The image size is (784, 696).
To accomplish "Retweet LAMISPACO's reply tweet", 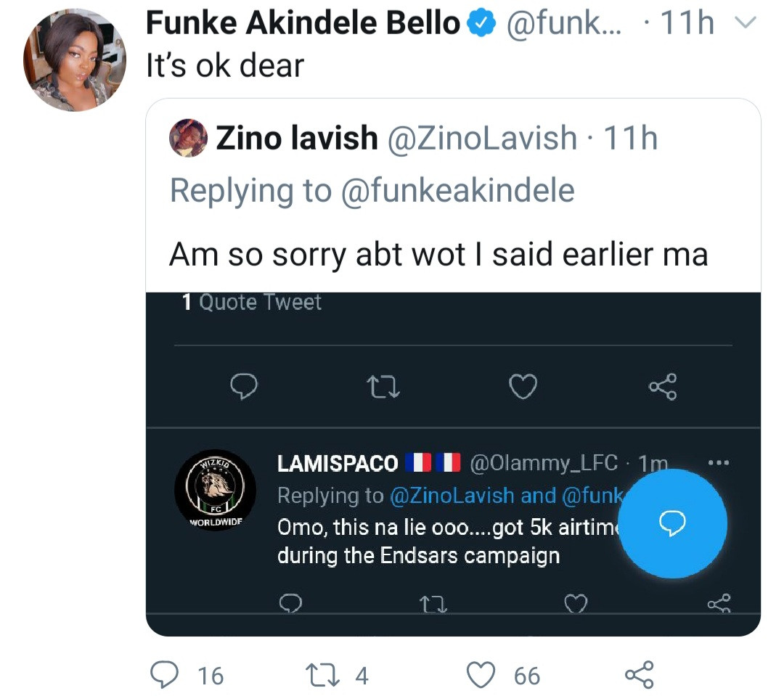I will pos(433,602).
